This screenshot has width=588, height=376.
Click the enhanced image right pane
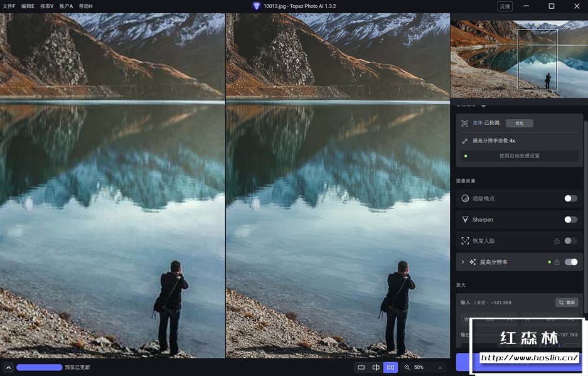pyautogui.click(x=338, y=186)
